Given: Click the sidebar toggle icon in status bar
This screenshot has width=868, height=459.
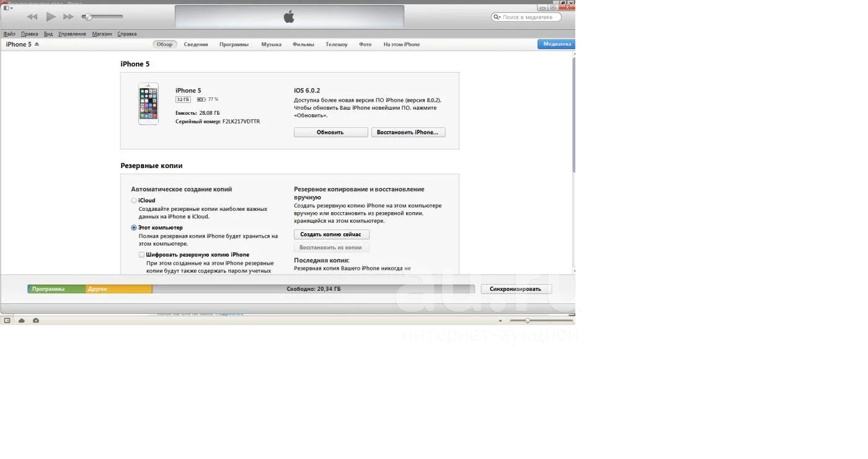Looking at the screenshot, I should (7, 321).
